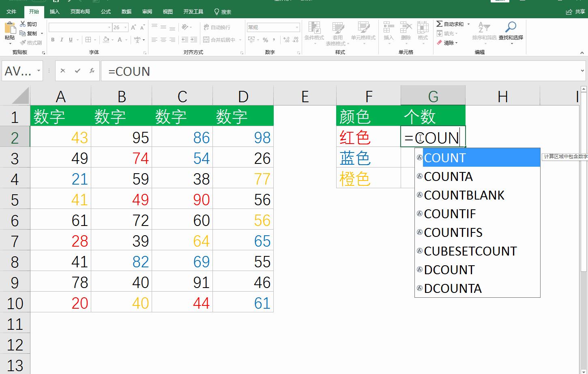
Task: Switch to the 开发工具 ribbon tab
Action: (193, 12)
